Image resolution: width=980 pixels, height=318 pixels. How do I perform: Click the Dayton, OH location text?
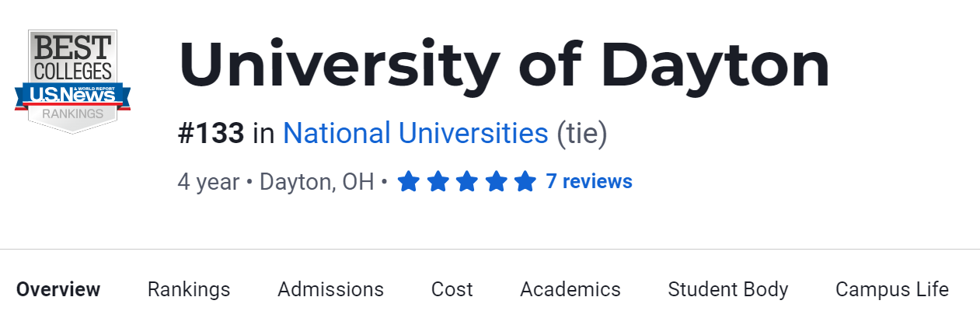(x=316, y=182)
